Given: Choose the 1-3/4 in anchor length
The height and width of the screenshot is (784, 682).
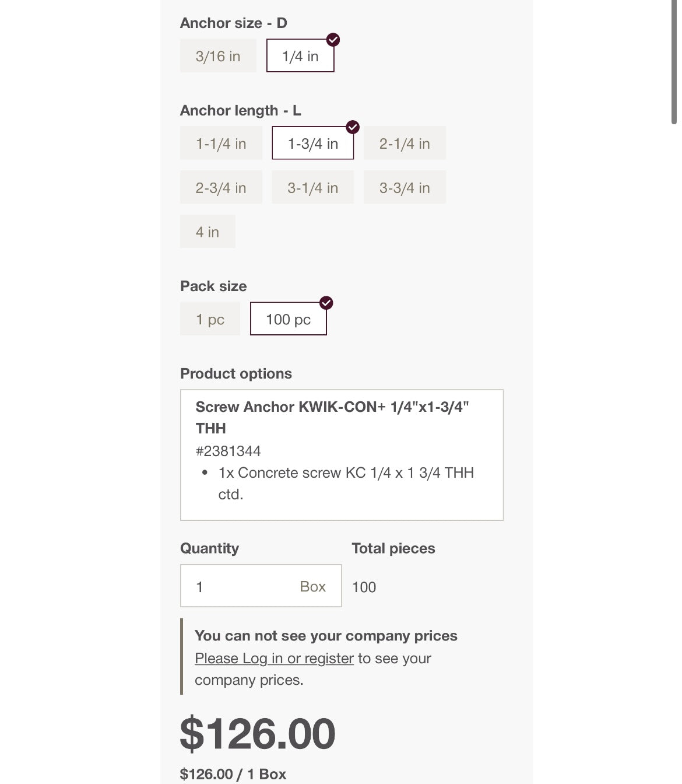Looking at the screenshot, I should 312,143.
